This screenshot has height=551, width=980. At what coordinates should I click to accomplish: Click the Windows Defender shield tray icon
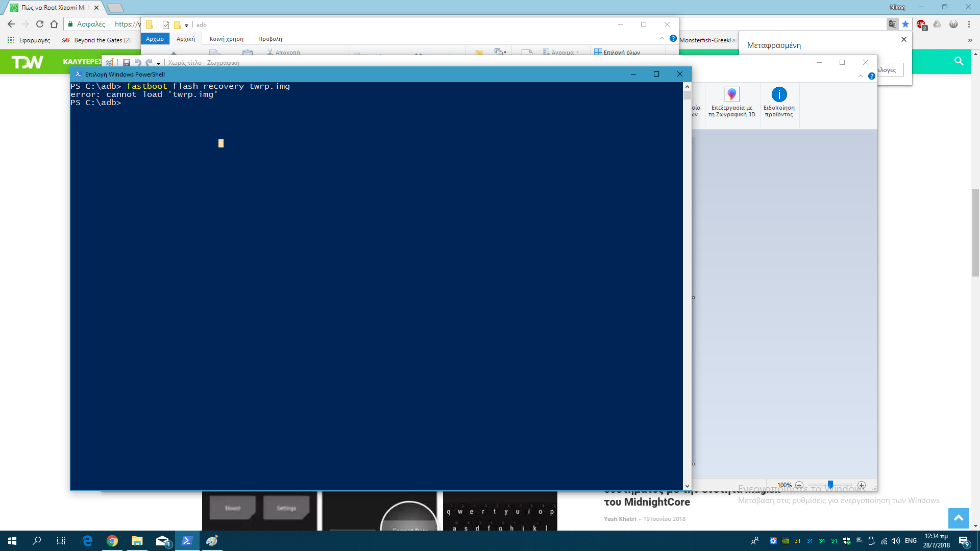(x=847, y=541)
